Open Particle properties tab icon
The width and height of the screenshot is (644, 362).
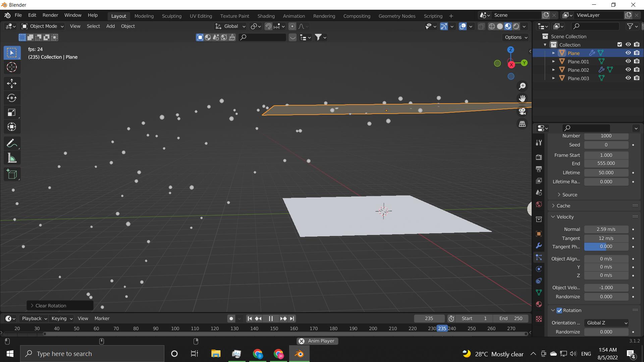pos(539,257)
